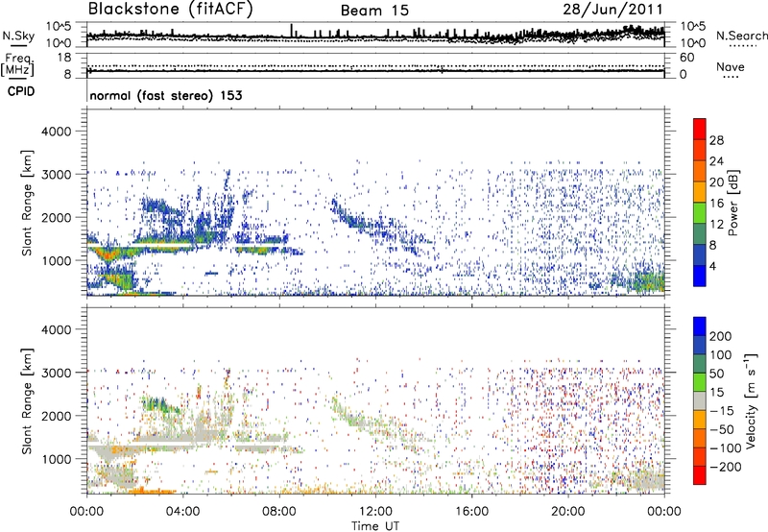
Task: Click the 'Nave' legend label
Action: tap(730, 67)
